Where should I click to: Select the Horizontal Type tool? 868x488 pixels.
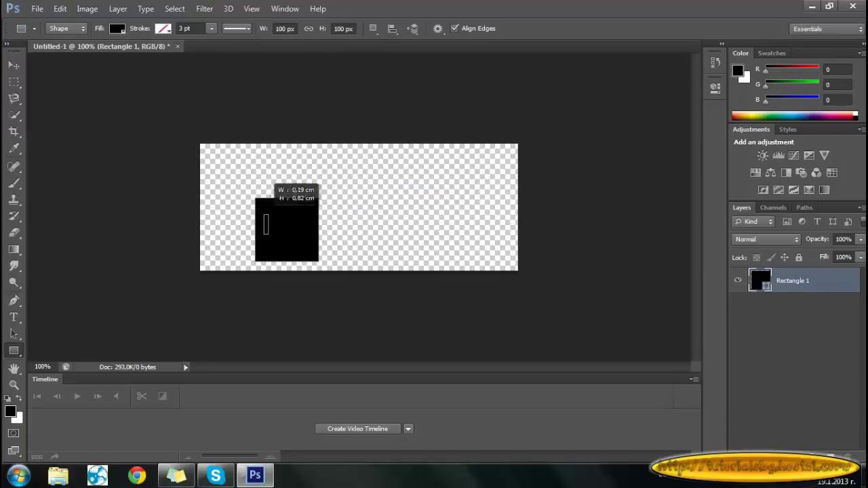click(14, 317)
